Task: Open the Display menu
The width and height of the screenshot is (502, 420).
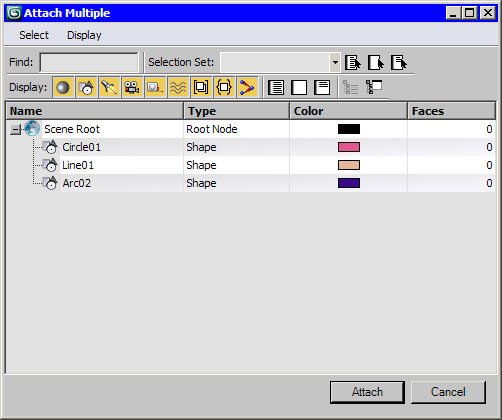Action: pyautogui.click(x=84, y=35)
